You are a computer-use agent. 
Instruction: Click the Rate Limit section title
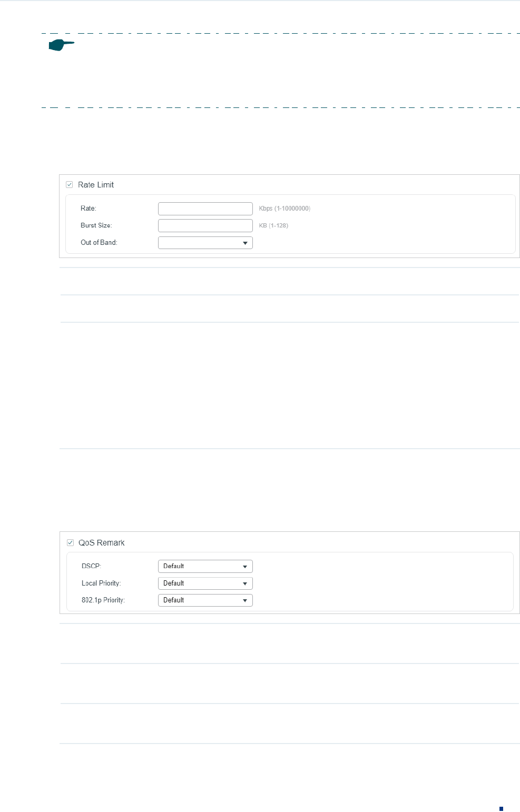click(x=96, y=185)
